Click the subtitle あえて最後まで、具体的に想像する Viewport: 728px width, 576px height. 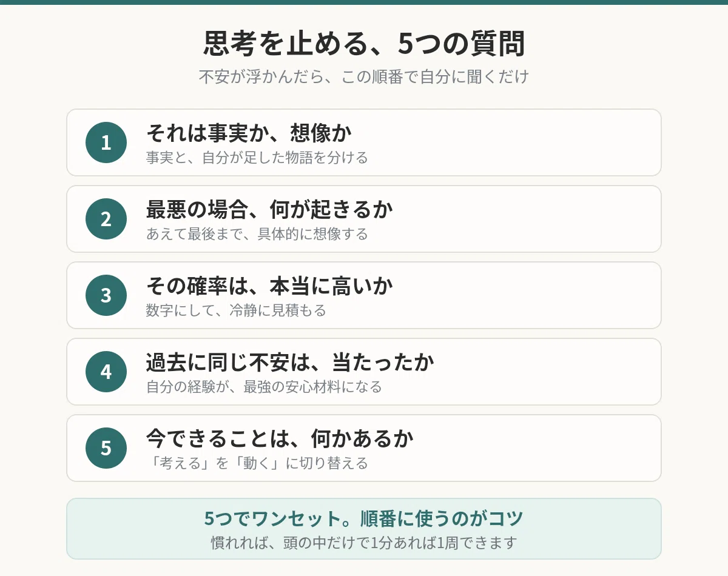point(257,234)
